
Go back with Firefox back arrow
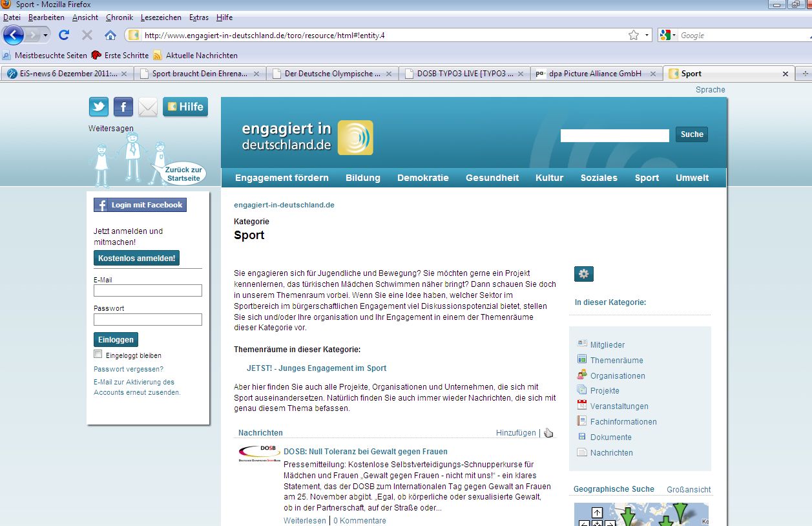[14, 35]
